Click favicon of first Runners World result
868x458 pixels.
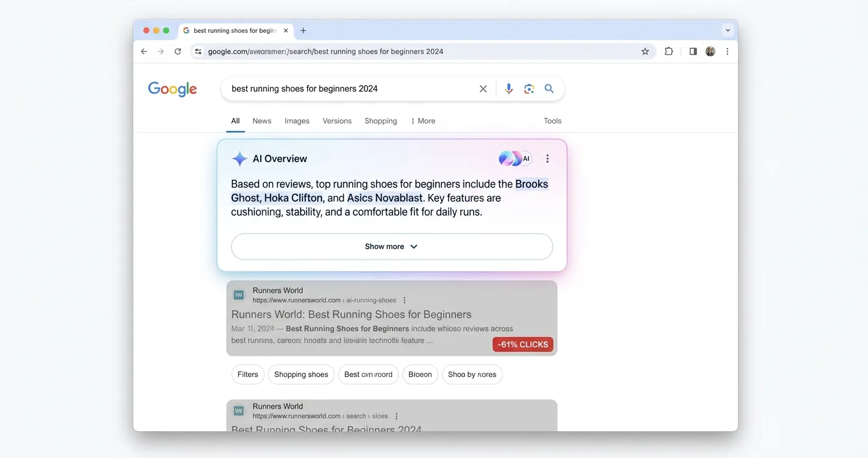coord(239,295)
